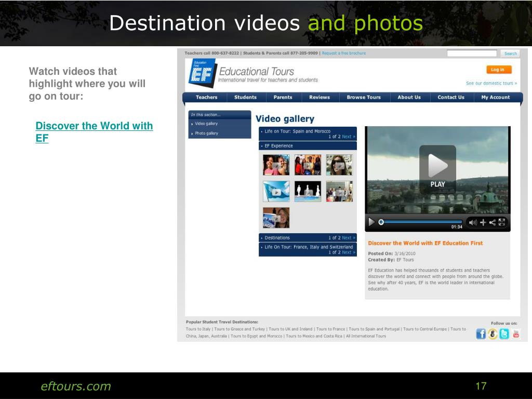Mute the video with the speaker icon

click(x=473, y=222)
